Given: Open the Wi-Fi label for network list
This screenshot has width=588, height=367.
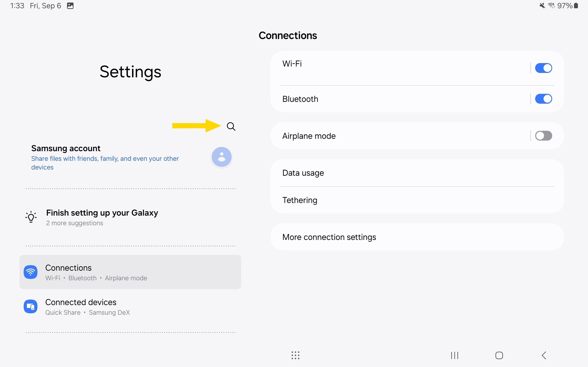Looking at the screenshot, I should tap(292, 64).
